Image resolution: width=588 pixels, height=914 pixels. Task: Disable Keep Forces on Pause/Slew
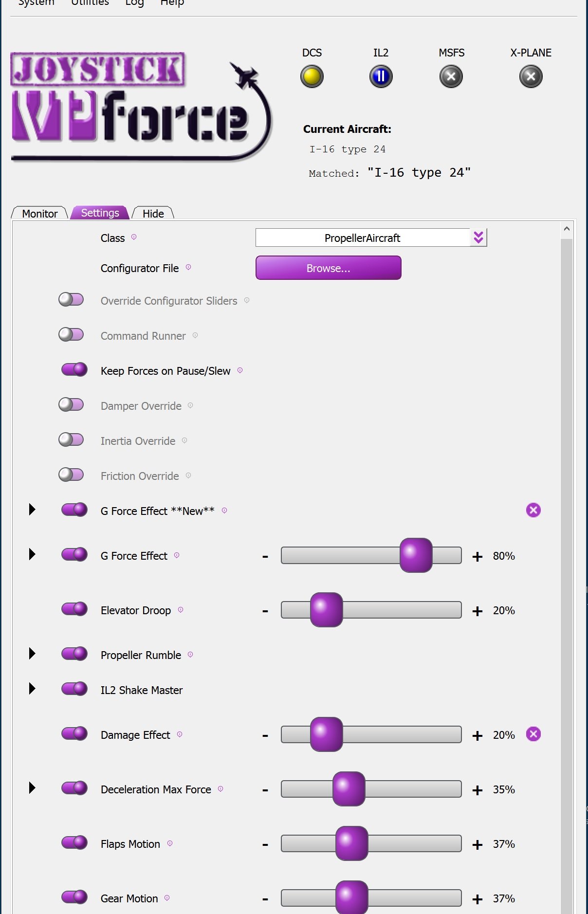74,370
